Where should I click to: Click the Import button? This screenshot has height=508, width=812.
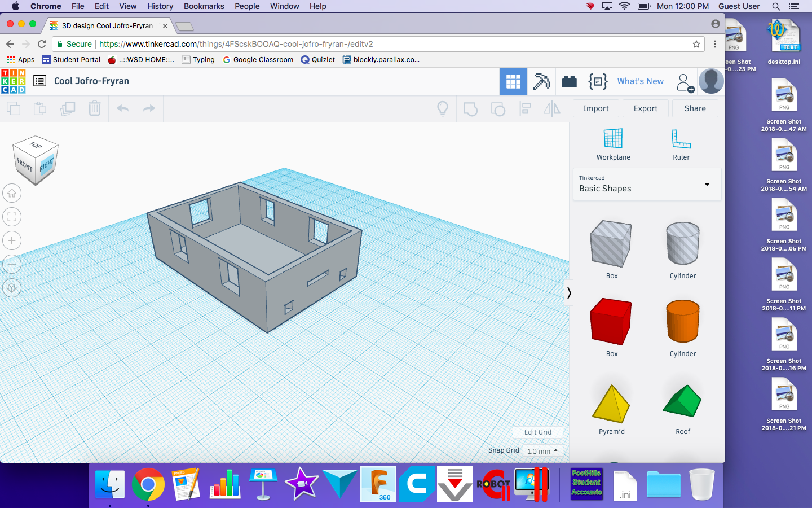click(596, 108)
